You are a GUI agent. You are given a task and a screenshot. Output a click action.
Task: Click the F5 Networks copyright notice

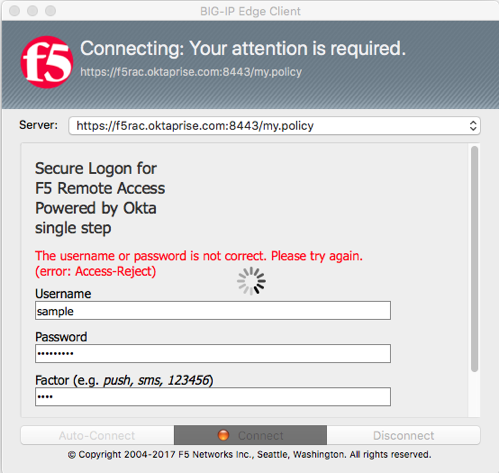tap(249, 455)
